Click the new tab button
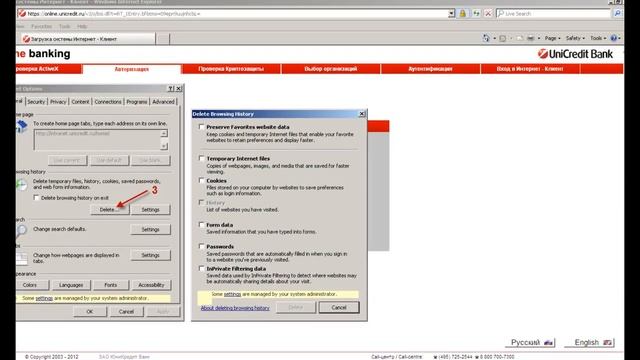The height and width of the screenshot is (360, 640). 163,39
